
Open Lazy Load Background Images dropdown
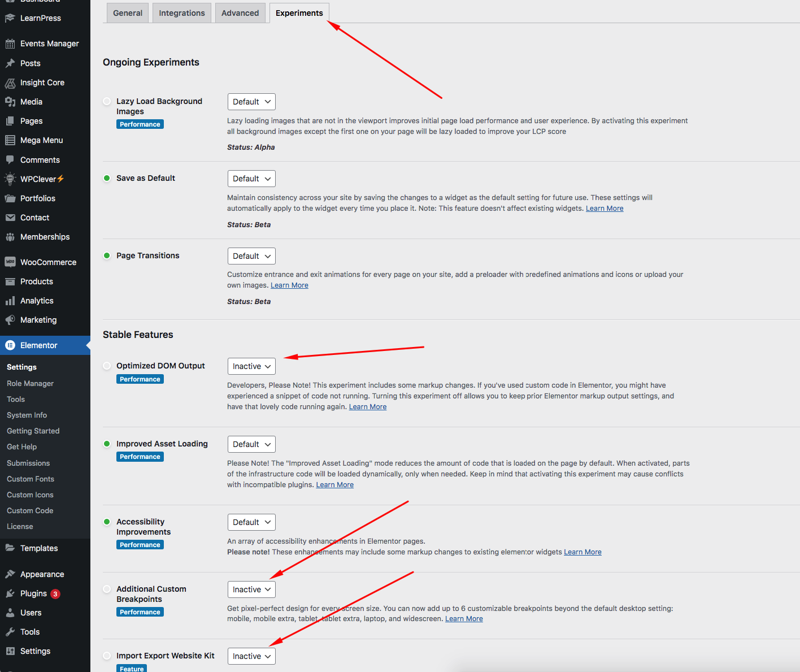point(251,102)
